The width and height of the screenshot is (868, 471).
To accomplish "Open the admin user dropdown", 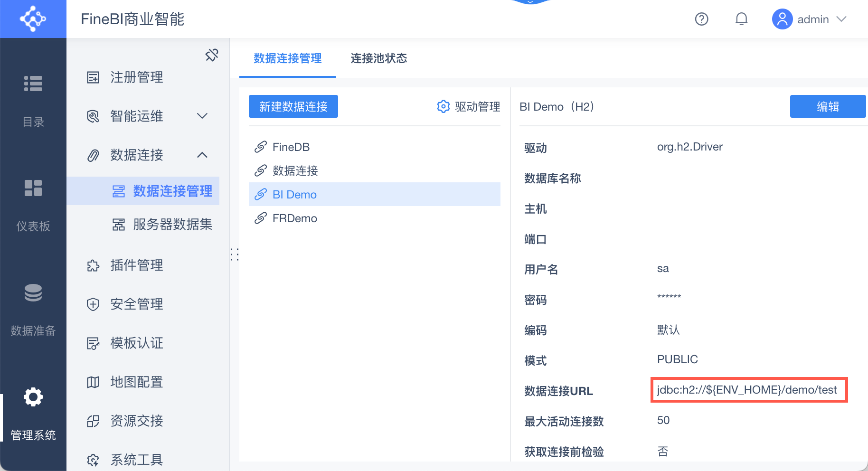I will (810, 19).
